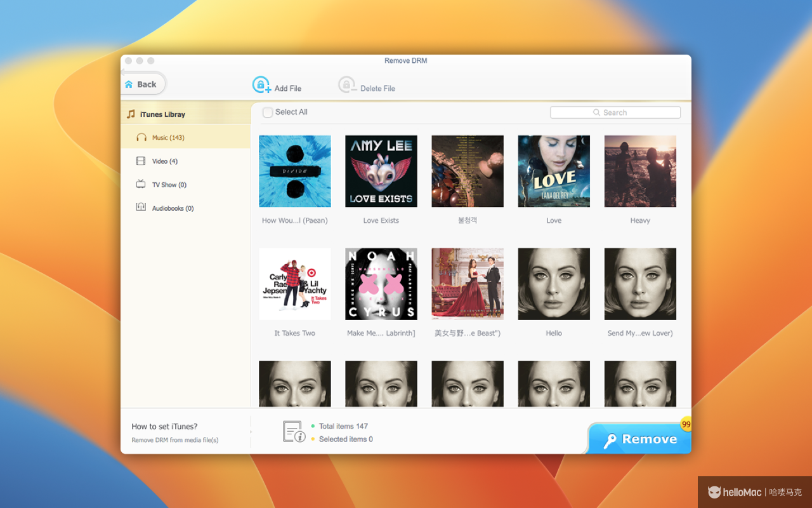
Task: Toggle the Select All checkbox
Action: 268,112
